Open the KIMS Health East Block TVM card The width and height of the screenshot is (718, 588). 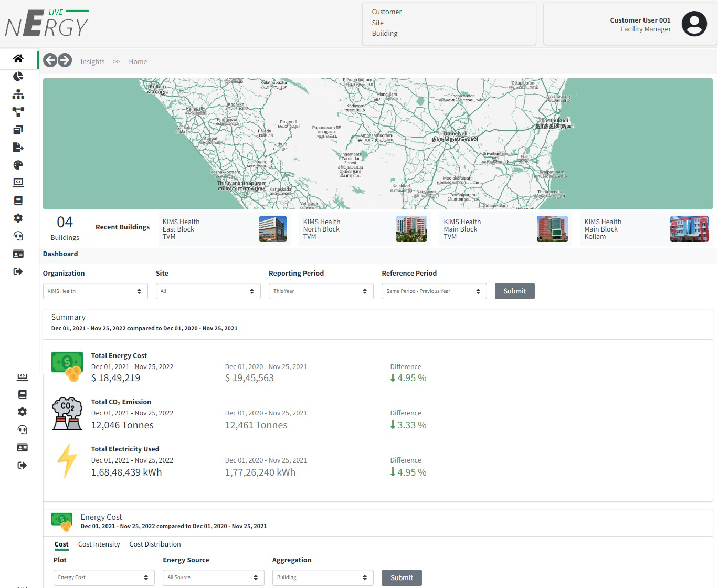[x=225, y=229]
